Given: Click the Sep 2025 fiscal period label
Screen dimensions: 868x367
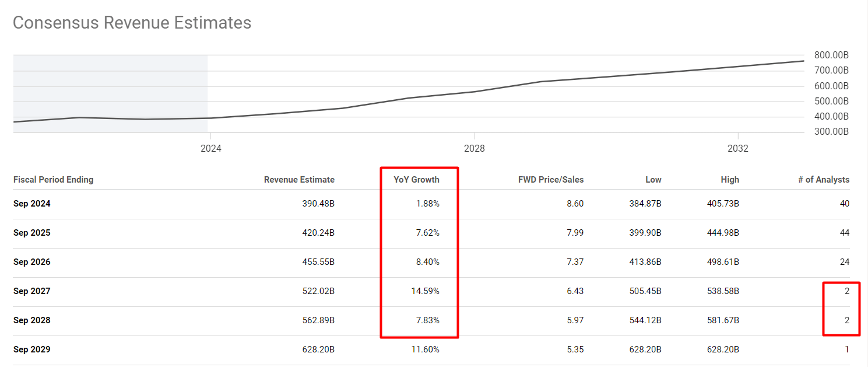Looking at the screenshot, I should point(31,233).
